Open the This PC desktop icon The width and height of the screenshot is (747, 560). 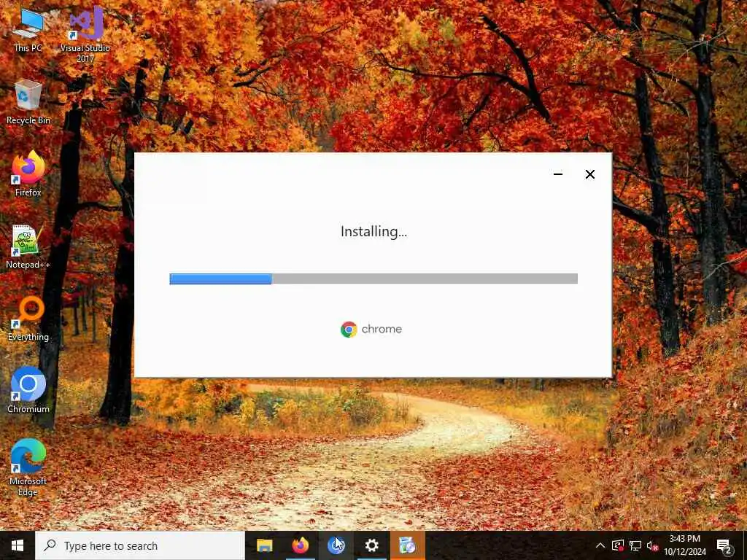pos(28,29)
